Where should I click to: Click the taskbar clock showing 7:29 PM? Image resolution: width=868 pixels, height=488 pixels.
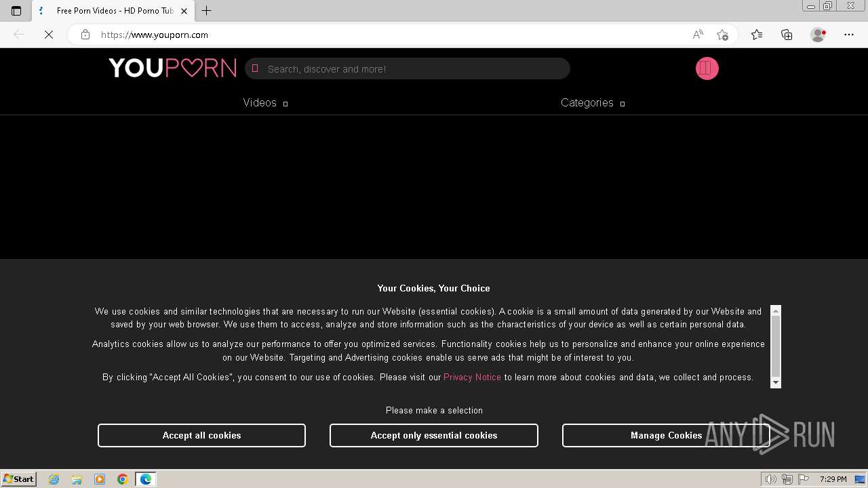[833, 479]
